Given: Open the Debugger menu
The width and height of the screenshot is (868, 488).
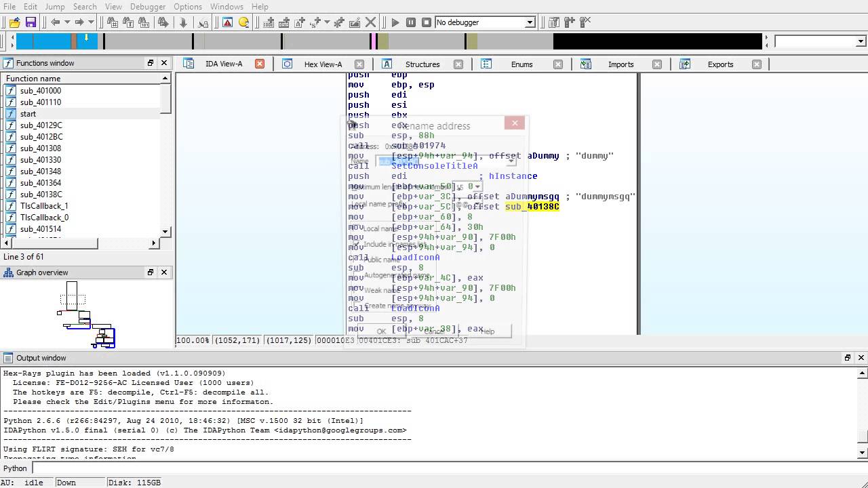Looking at the screenshot, I should coord(148,6).
